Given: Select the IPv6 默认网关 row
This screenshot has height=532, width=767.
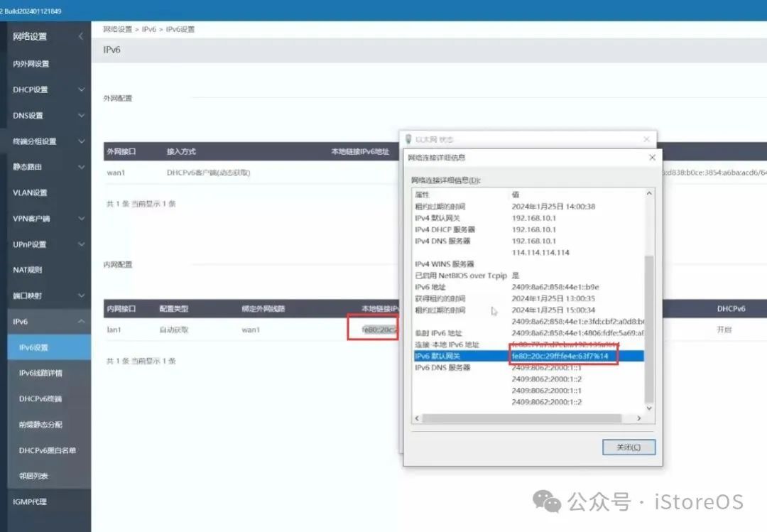Looking at the screenshot, I should click(x=529, y=356).
